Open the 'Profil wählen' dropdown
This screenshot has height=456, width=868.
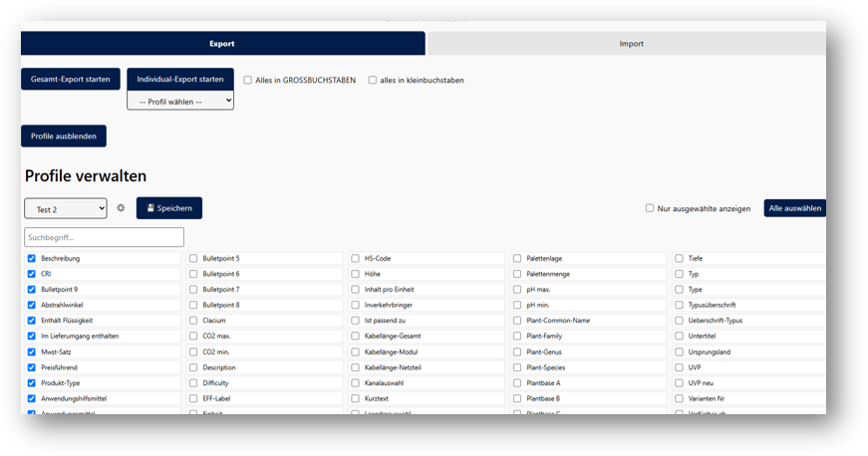(x=180, y=101)
